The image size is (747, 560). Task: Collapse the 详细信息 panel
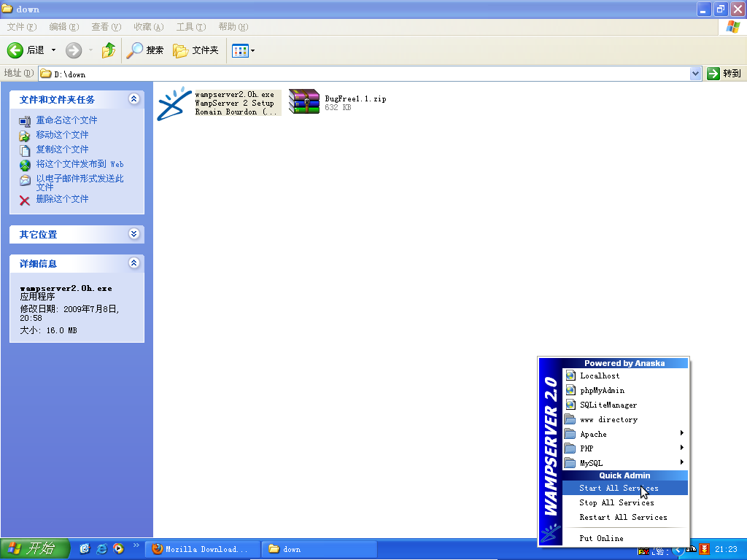[x=134, y=262]
